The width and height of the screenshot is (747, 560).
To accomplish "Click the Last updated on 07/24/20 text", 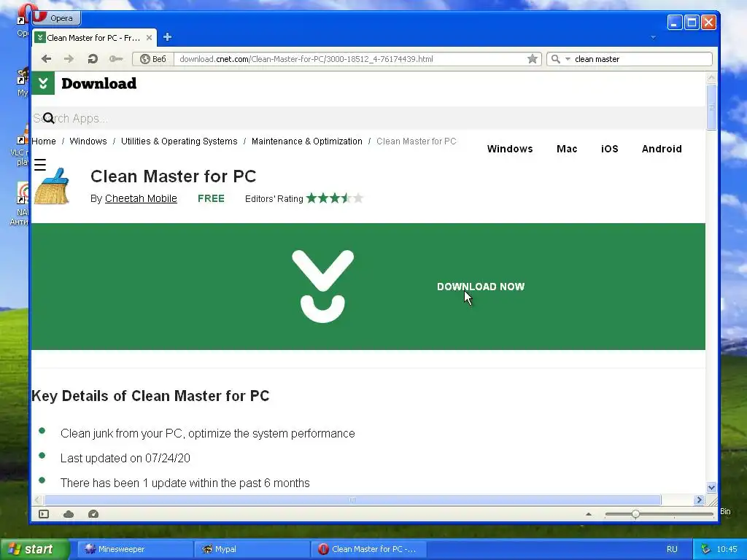I will pos(125,458).
